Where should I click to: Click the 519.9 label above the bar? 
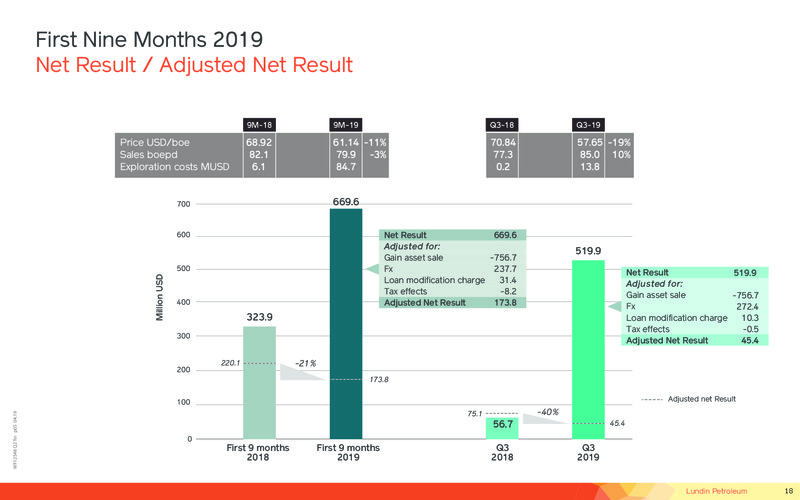click(x=588, y=251)
